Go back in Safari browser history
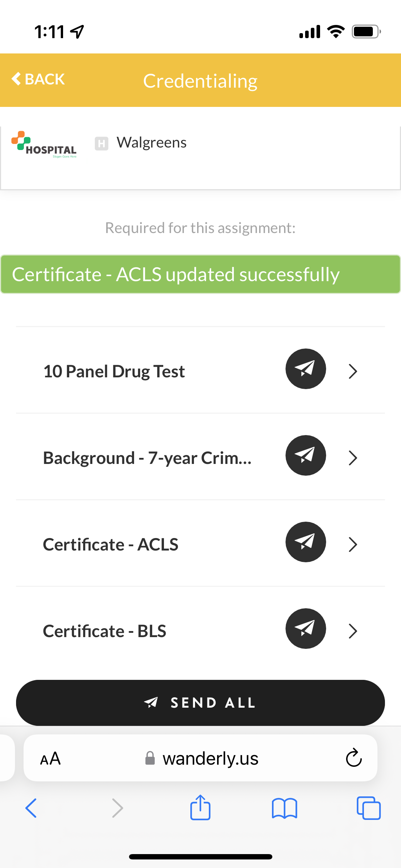401x868 pixels. point(31,808)
